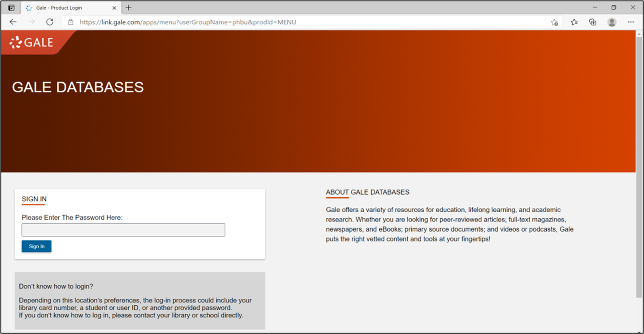Image resolution: width=644 pixels, height=334 pixels.
Task: Maximize the browser window
Action: 614,8
